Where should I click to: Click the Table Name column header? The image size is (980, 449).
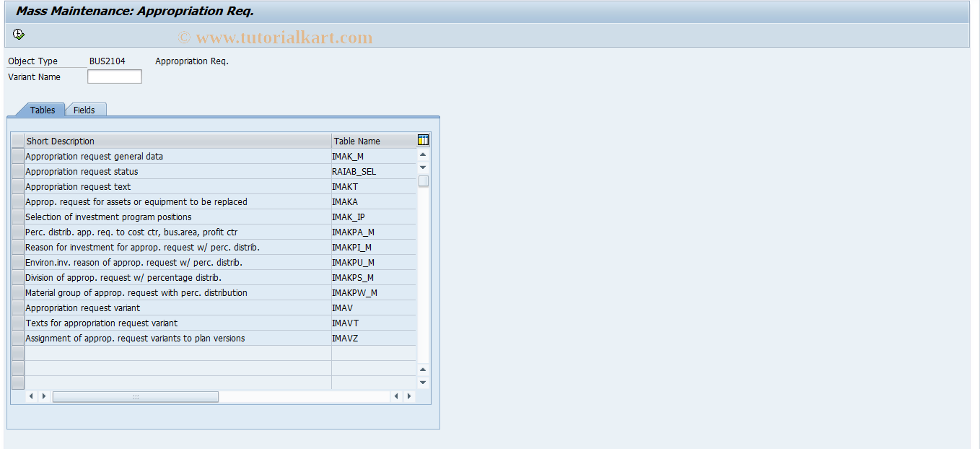tap(374, 141)
